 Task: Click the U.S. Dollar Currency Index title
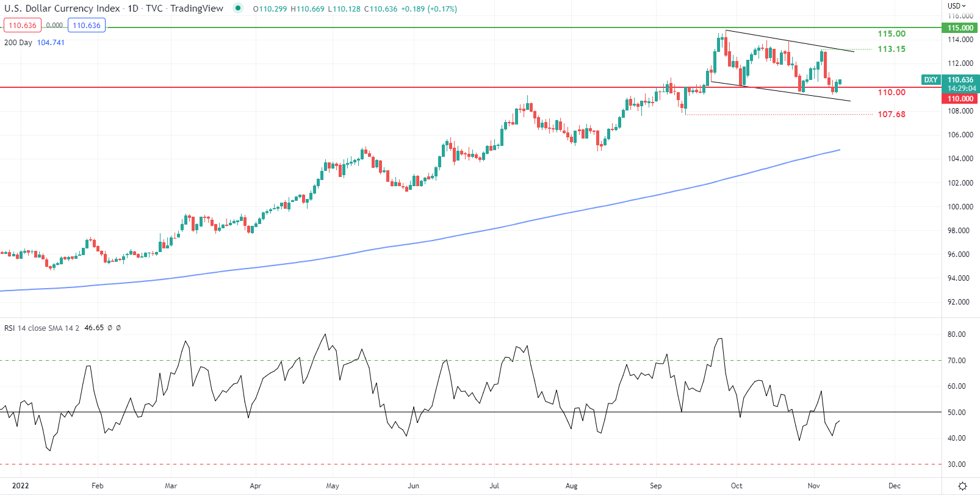[x=62, y=9]
